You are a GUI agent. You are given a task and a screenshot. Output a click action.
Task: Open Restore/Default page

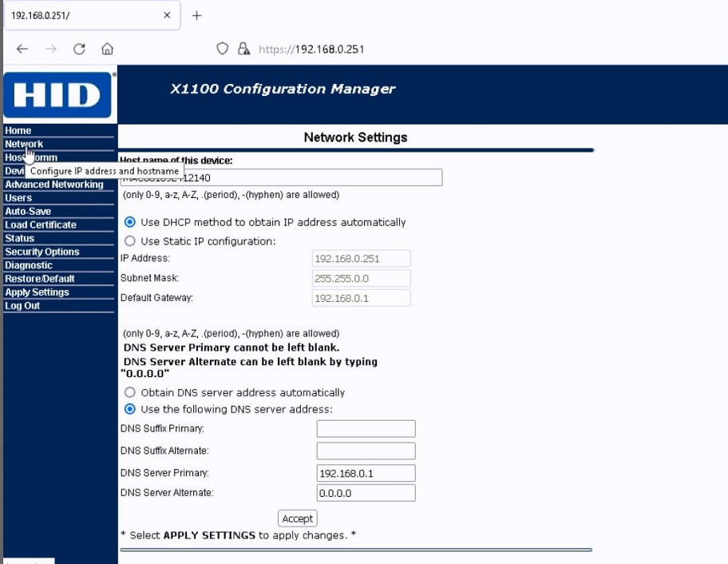coord(40,279)
